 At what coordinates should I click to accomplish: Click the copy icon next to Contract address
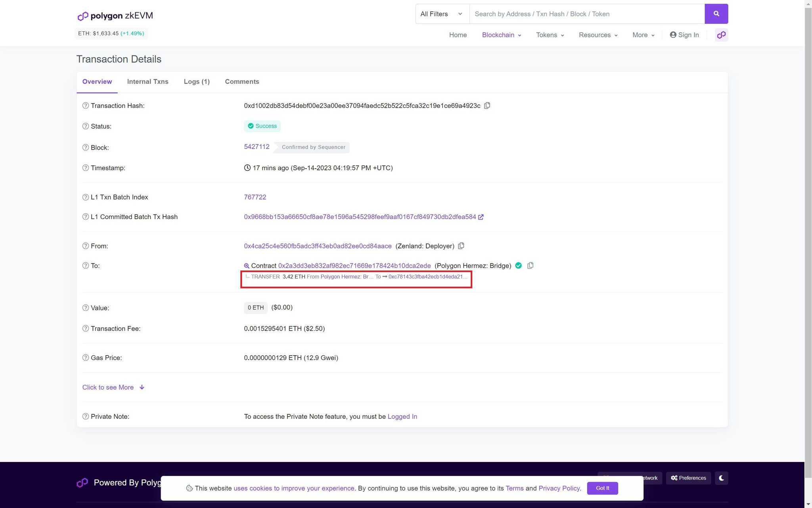[x=530, y=265]
